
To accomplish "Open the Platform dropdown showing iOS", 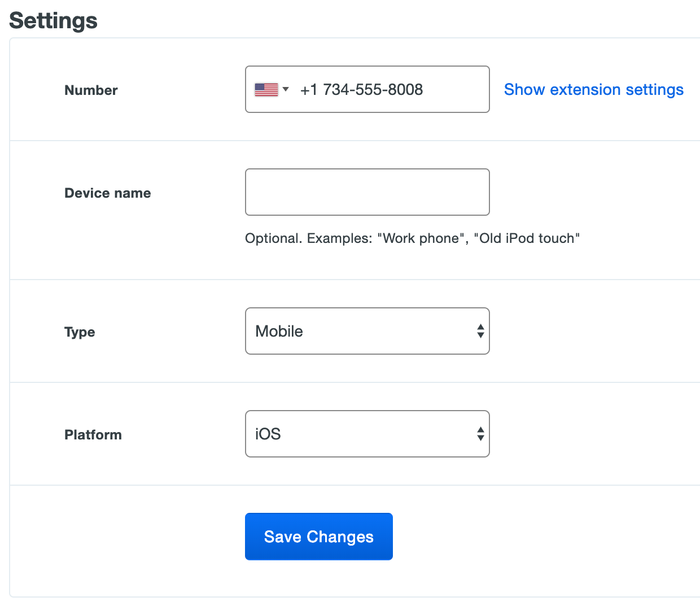I will (367, 434).
